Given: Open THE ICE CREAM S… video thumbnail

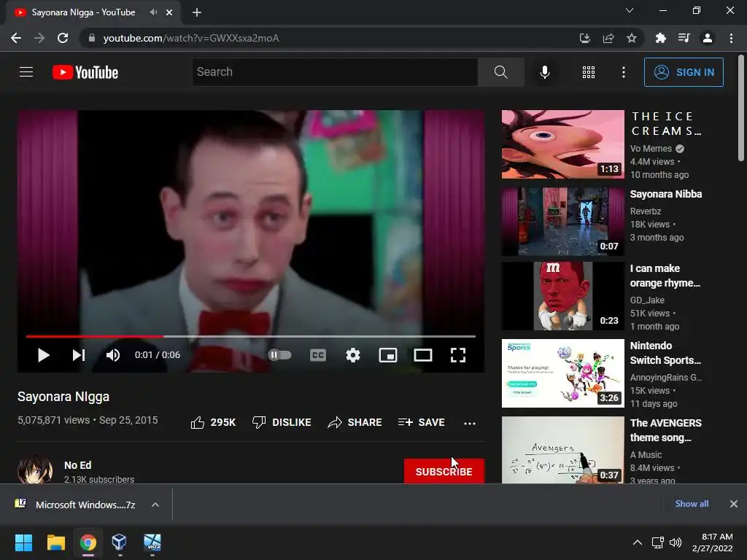Looking at the screenshot, I should point(562,144).
